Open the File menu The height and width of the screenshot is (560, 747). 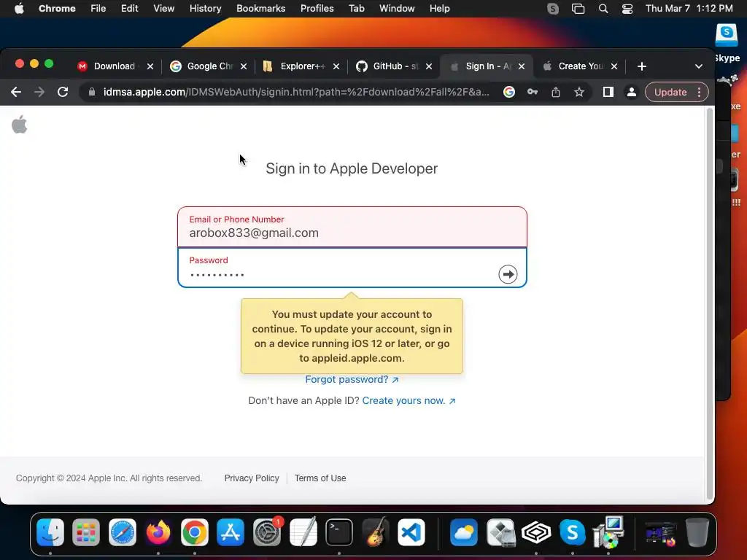pyautogui.click(x=98, y=9)
